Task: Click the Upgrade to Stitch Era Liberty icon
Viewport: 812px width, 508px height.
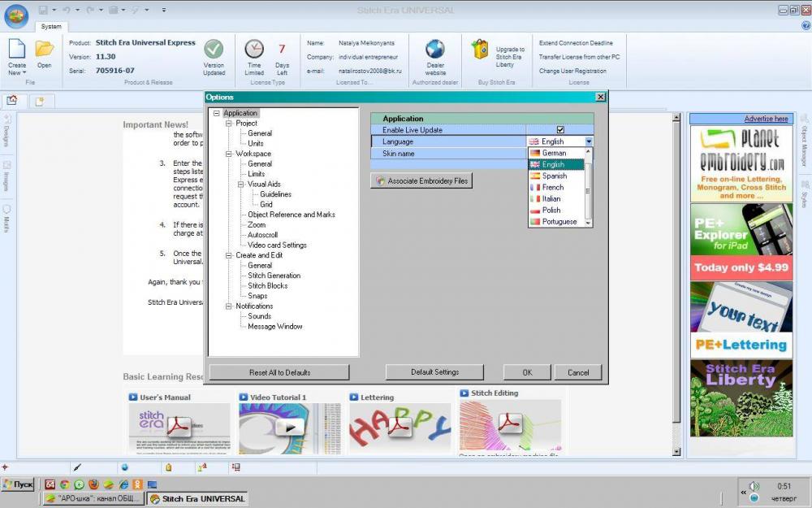Action: pyautogui.click(x=480, y=50)
